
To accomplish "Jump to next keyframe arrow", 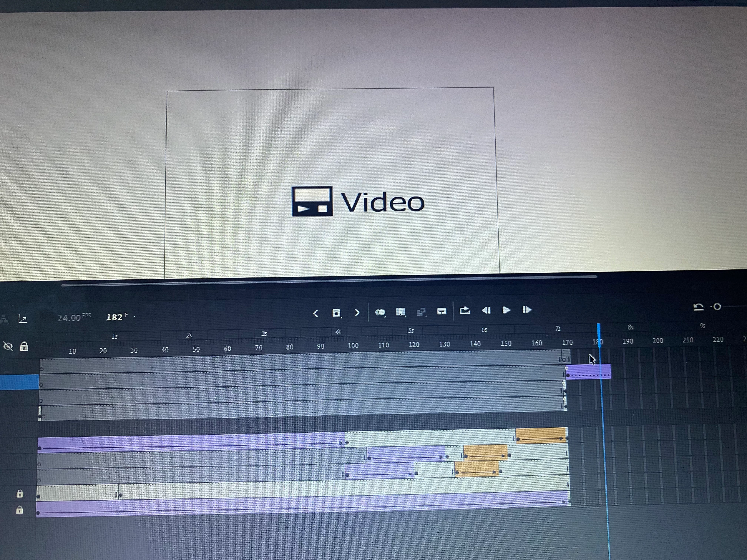I will pyautogui.click(x=357, y=313).
